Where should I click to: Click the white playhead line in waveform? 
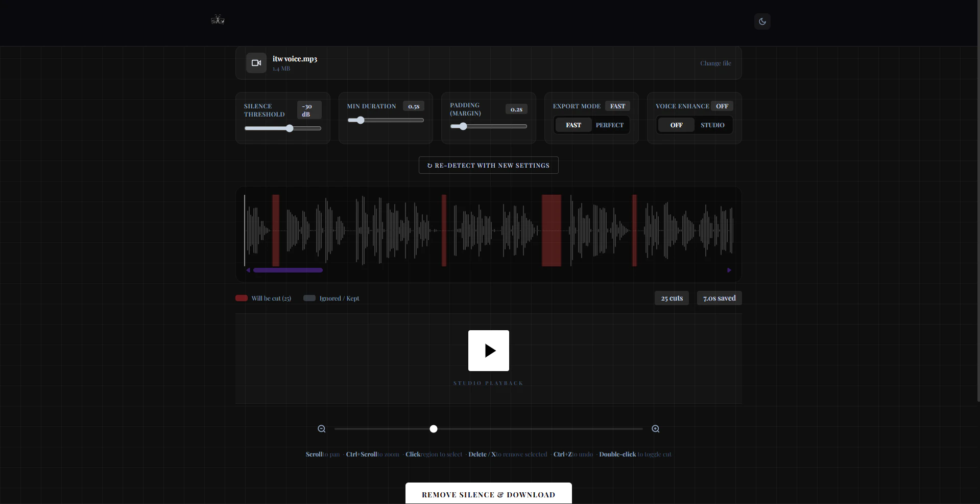pyautogui.click(x=245, y=231)
